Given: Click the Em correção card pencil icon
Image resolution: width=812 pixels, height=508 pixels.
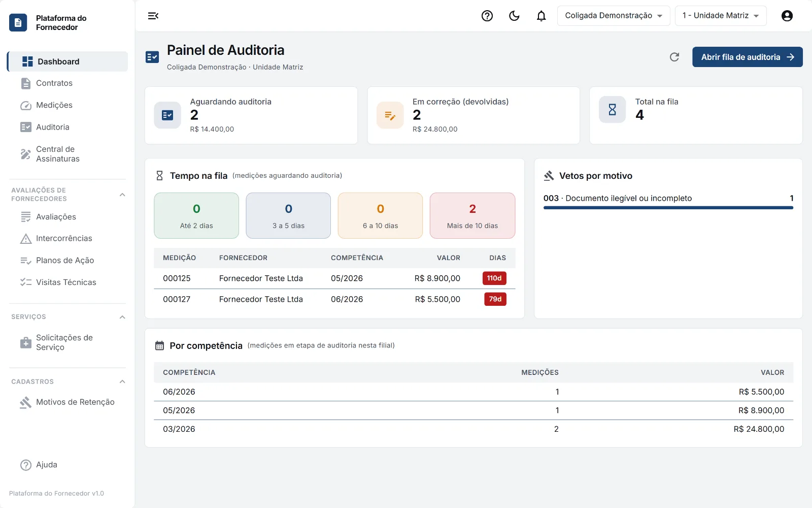Looking at the screenshot, I should click(x=390, y=115).
